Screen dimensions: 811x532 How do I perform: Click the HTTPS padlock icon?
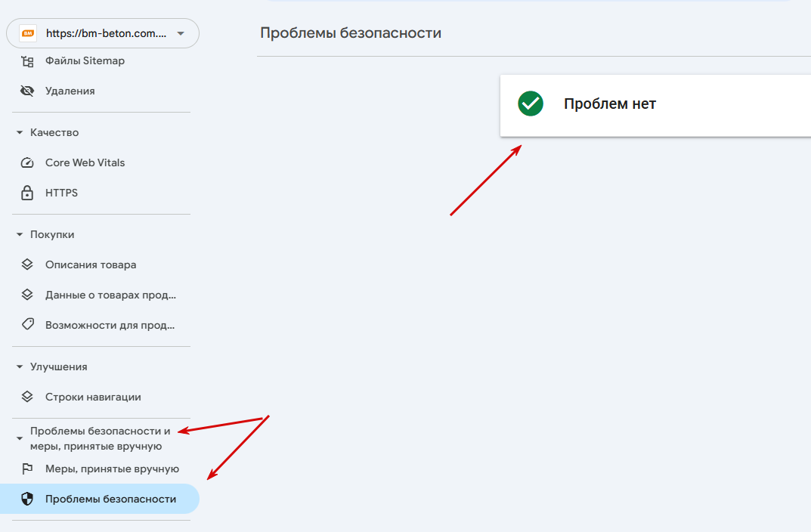[x=27, y=193]
